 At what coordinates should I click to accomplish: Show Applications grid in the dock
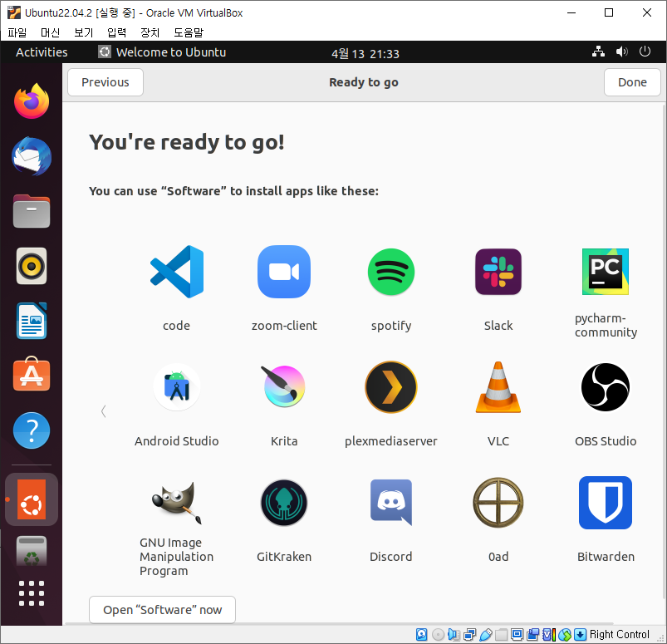[32, 593]
